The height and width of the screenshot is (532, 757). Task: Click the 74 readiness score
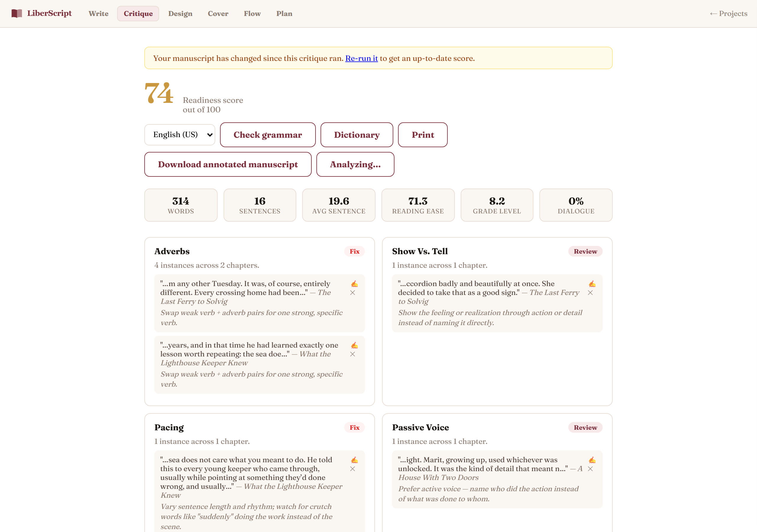pos(159,93)
